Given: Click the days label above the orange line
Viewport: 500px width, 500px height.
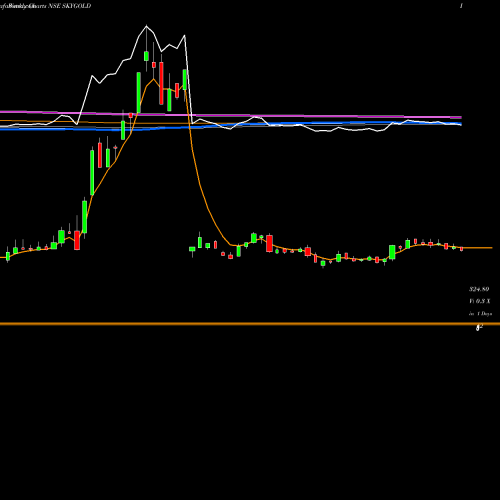Looking at the screenshot, I should tap(480, 314).
